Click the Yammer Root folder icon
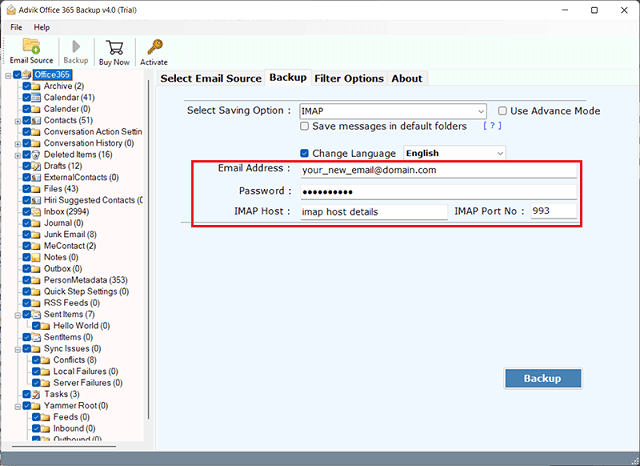The height and width of the screenshot is (466, 640). [36, 406]
